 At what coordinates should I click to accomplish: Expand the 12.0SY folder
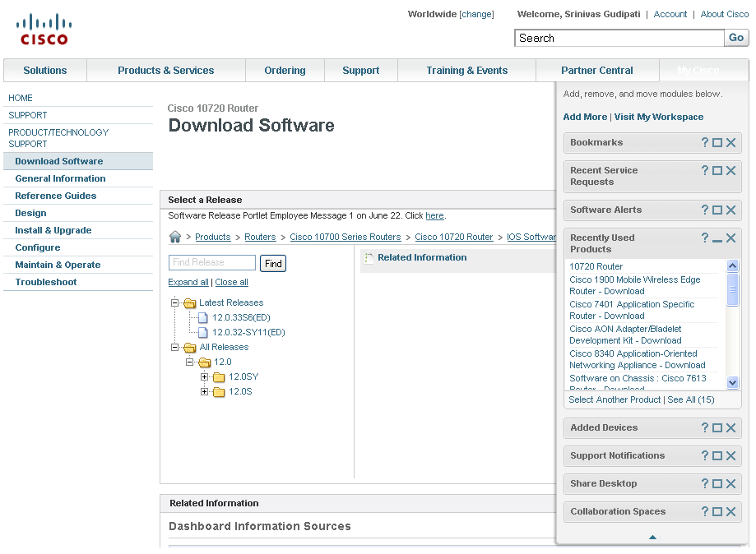[205, 376]
